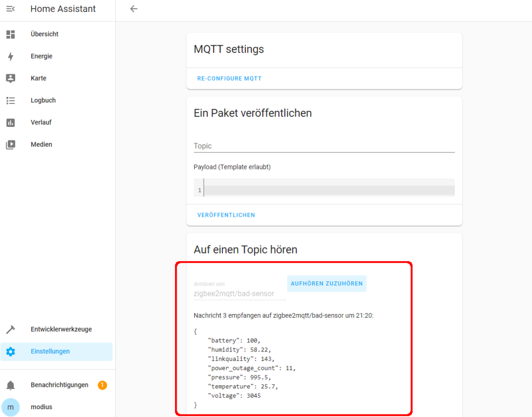The image size is (532, 417).
Task: Click the VERÖFFENTLICHEN button
Action: pos(226,215)
